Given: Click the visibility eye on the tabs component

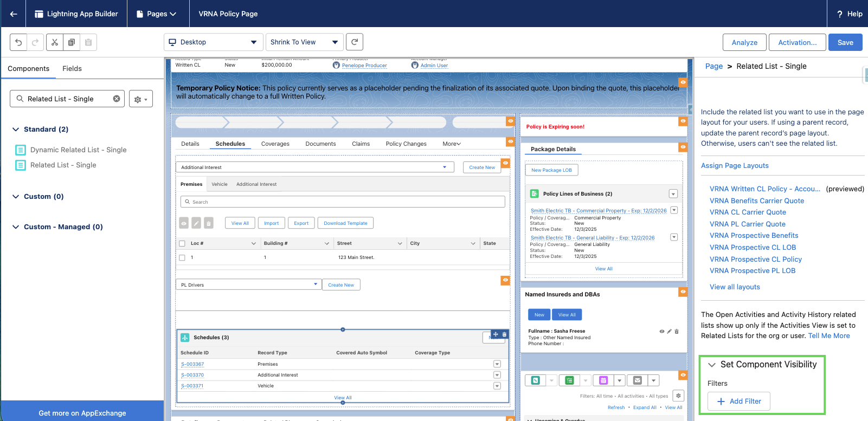Looking at the screenshot, I should pyautogui.click(x=510, y=141).
